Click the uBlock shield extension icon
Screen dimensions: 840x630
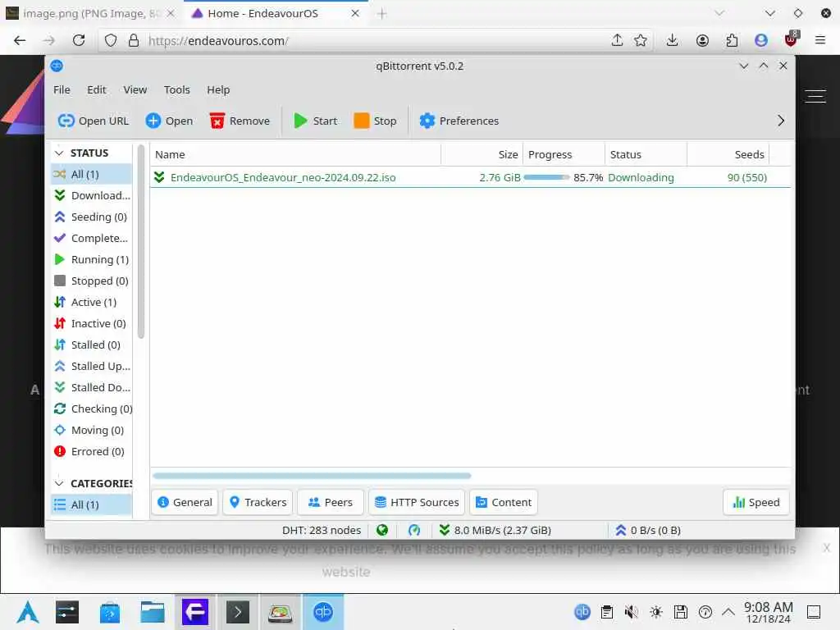click(x=791, y=39)
